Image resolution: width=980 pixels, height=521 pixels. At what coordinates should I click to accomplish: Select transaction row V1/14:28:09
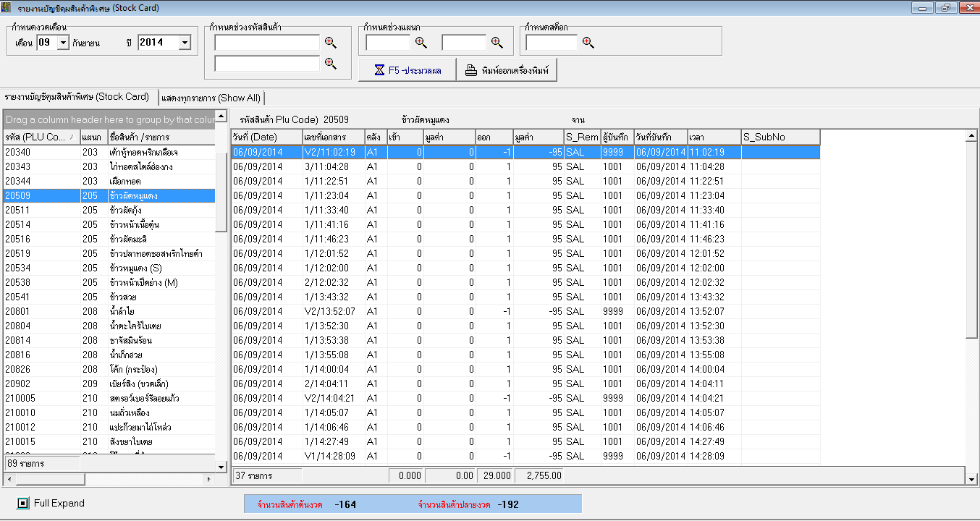[525, 456]
